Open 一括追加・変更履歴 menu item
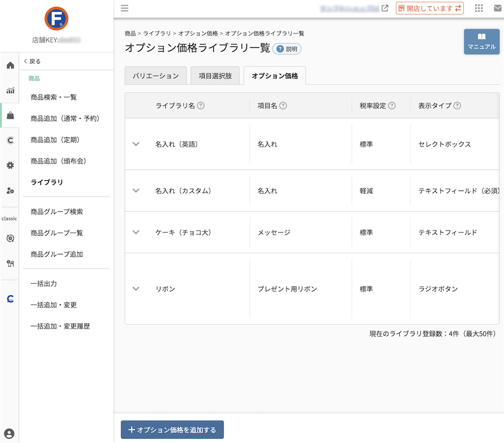 coord(60,326)
